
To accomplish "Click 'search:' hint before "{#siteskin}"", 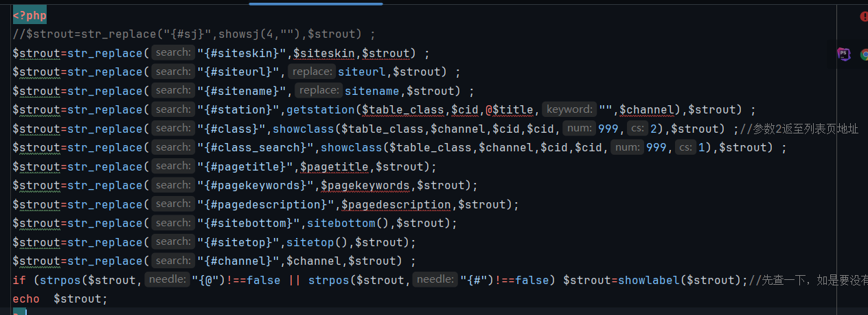I will [x=172, y=53].
